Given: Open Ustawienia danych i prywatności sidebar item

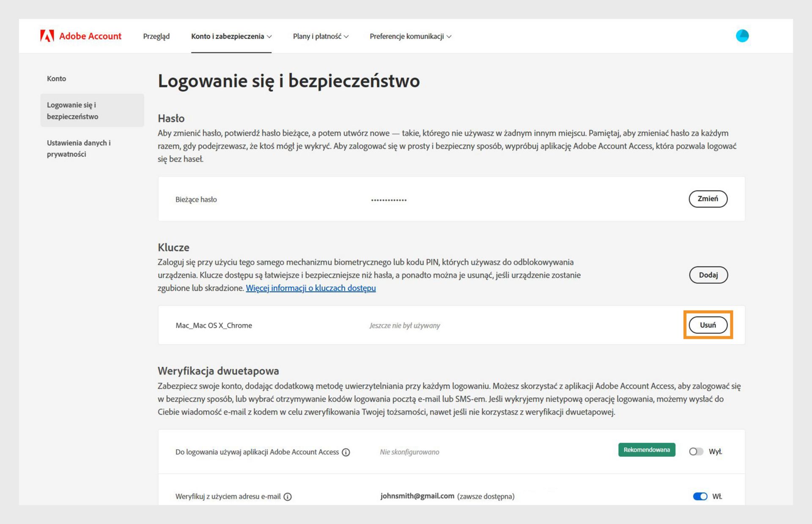Looking at the screenshot, I should 78,148.
